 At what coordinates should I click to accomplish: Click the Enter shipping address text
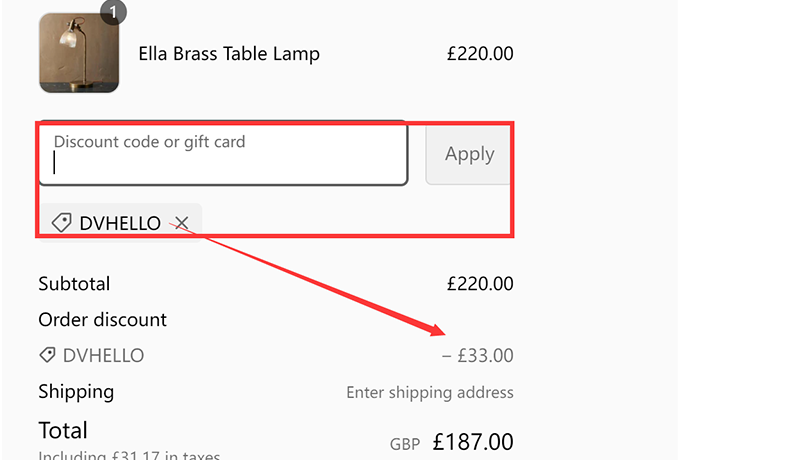[430, 392]
